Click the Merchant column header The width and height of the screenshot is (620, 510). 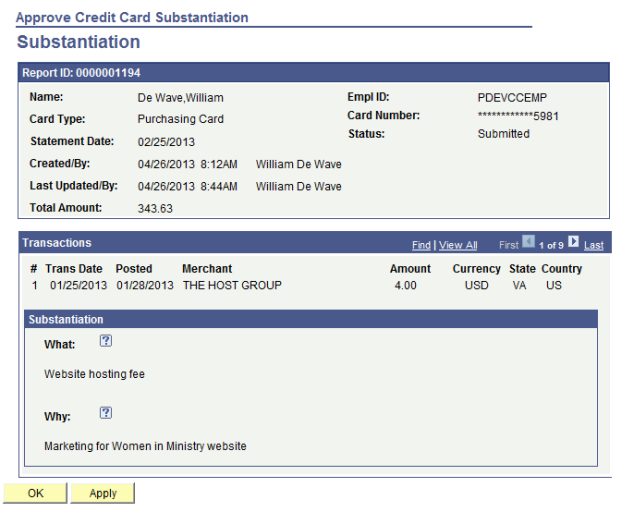207,269
